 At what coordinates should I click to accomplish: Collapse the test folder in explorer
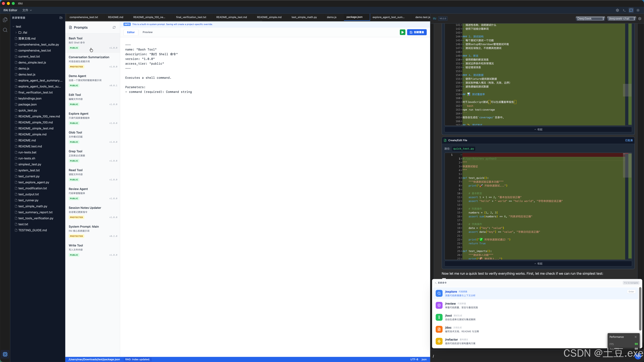[x=13, y=27]
